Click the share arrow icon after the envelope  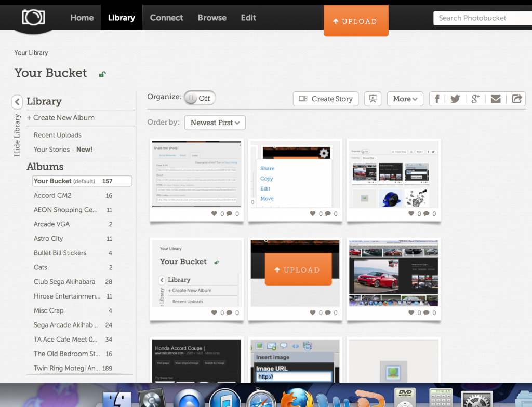pyautogui.click(x=517, y=99)
